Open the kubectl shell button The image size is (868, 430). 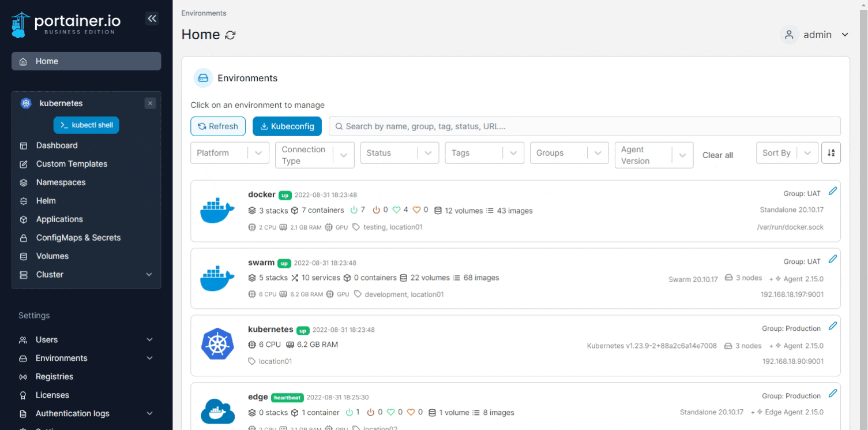86,125
